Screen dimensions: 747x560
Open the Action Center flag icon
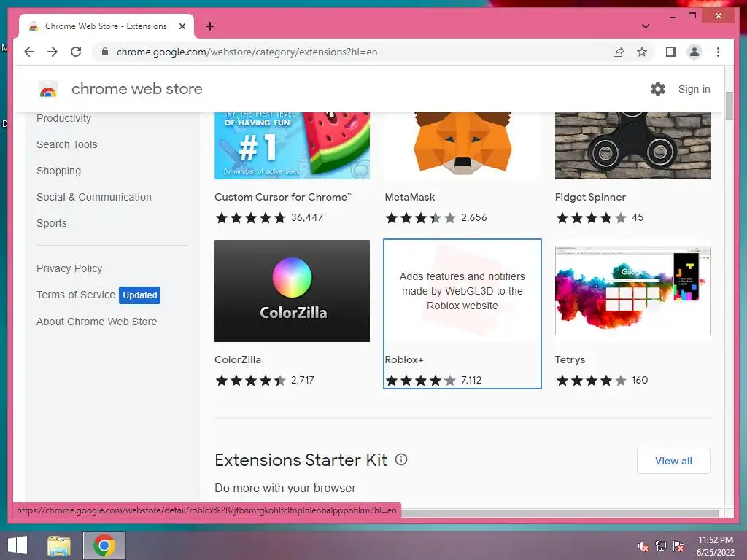click(x=678, y=546)
